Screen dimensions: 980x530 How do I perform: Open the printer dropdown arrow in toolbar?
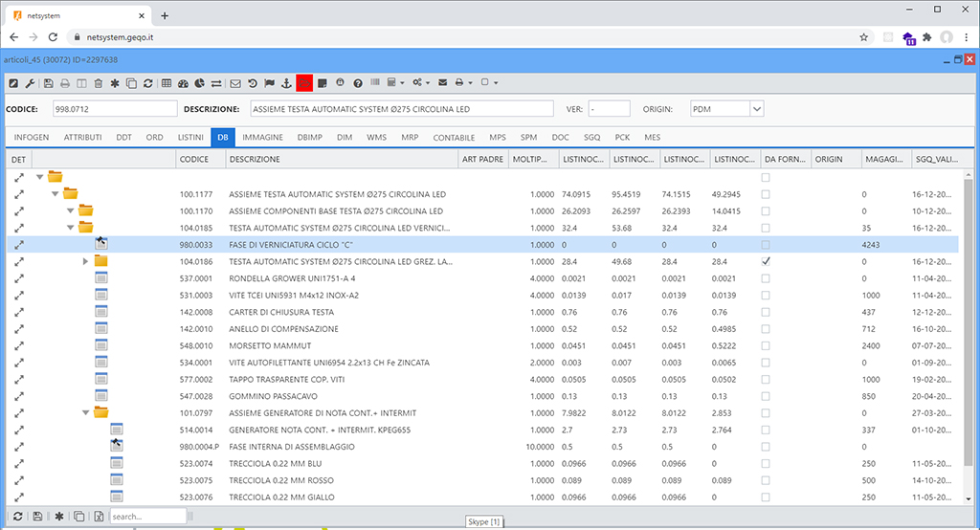coord(470,83)
